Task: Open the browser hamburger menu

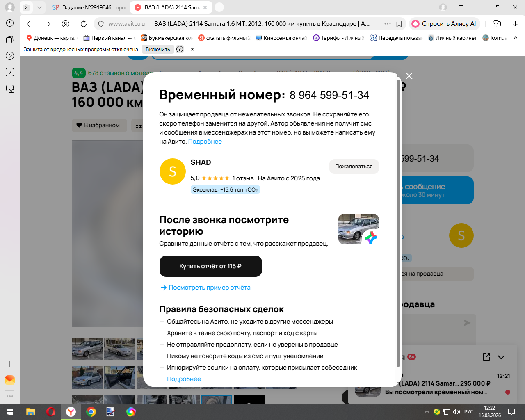Action: 461,7
